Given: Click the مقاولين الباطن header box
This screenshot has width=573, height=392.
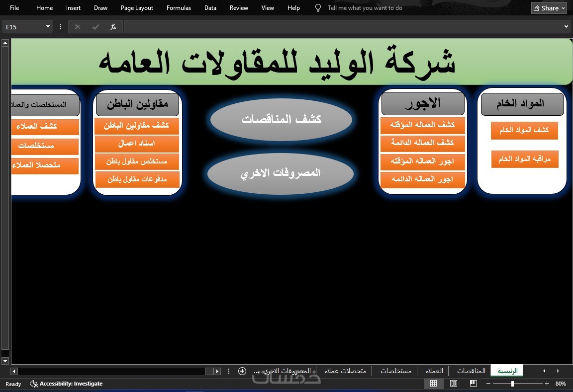Looking at the screenshot, I should 137,104.
